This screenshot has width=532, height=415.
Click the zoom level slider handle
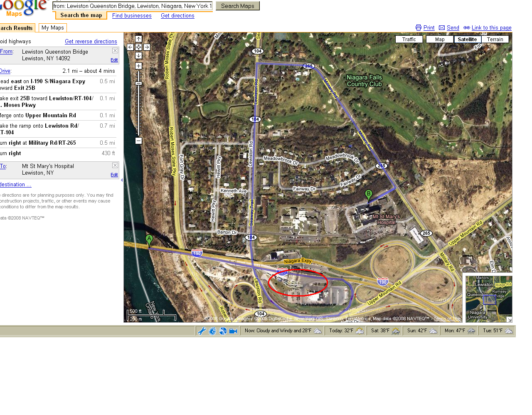(x=138, y=84)
